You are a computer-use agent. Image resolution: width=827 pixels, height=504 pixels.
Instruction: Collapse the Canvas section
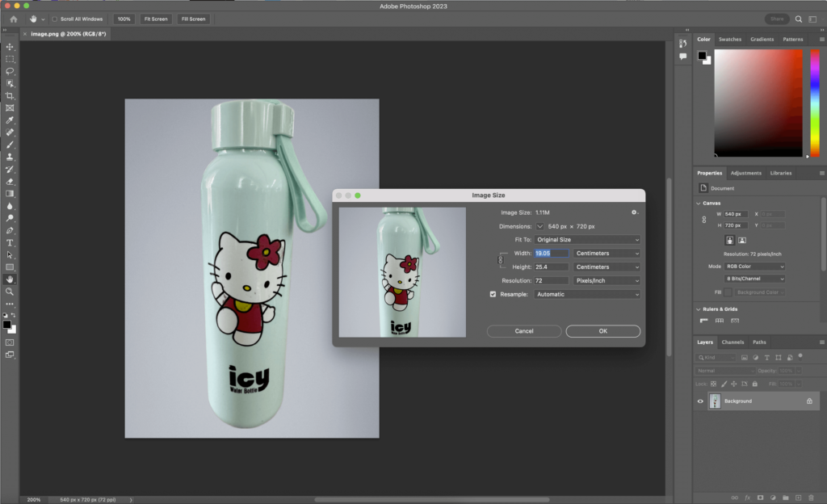click(x=699, y=203)
